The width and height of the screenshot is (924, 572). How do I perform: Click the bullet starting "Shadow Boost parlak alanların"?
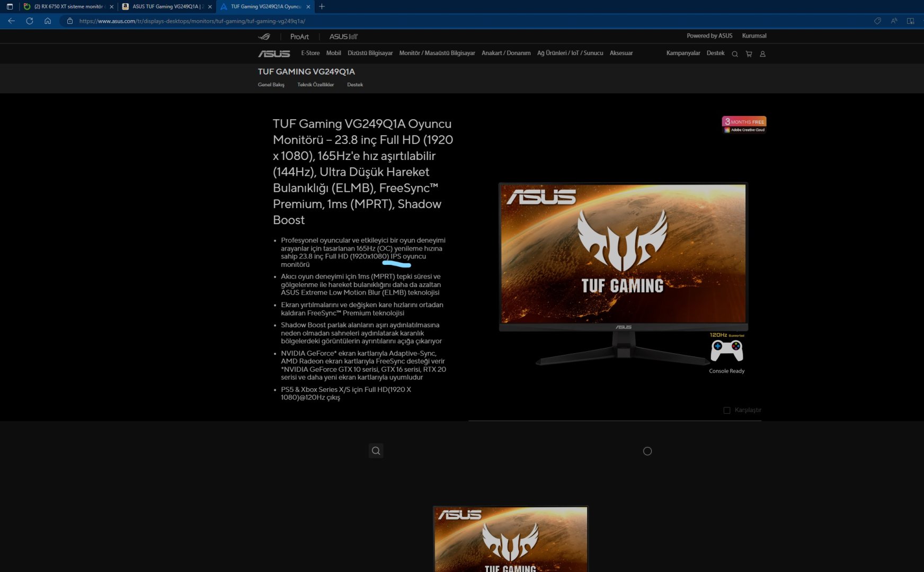pyautogui.click(x=361, y=333)
